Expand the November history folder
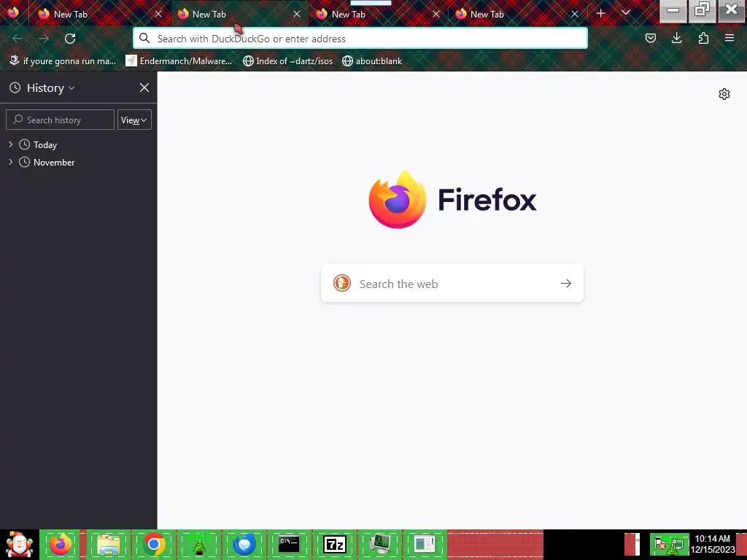747x560 pixels. pyautogui.click(x=10, y=162)
